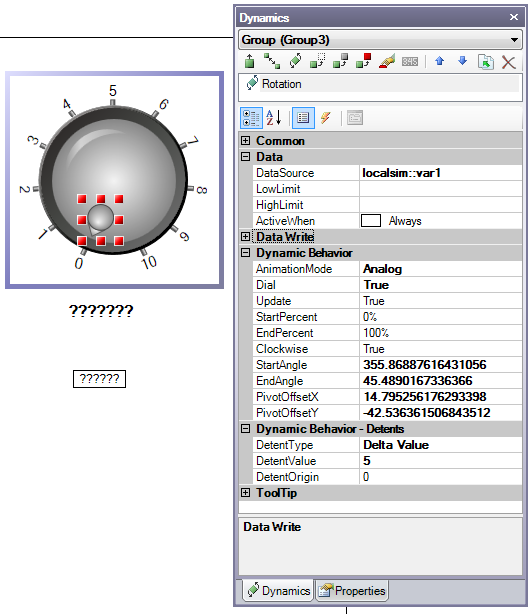The height and width of the screenshot is (614, 532).
Task: Edit the DetentOrigin field showing 0
Action: (440, 477)
